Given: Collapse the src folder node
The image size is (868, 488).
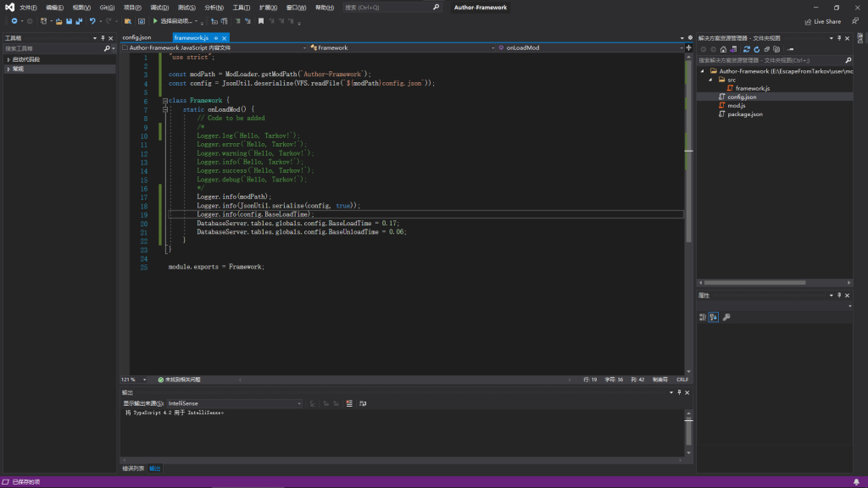Looking at the screenshot, I should 711,80.
